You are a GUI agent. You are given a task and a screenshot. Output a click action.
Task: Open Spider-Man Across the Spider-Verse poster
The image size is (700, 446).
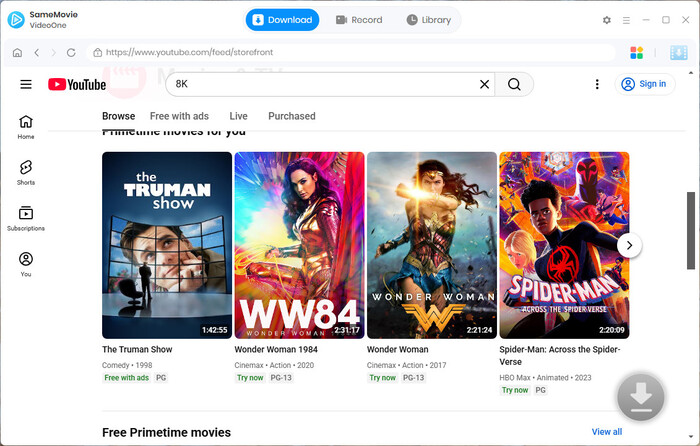click(564, 245)
